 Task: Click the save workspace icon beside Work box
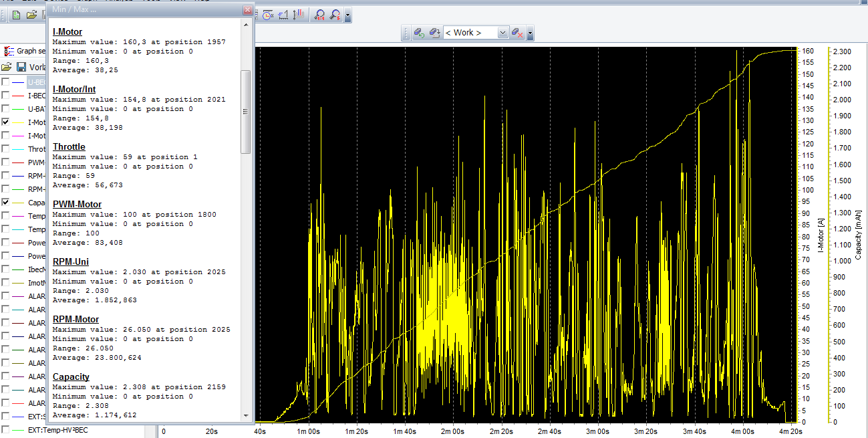pos(434,33)
